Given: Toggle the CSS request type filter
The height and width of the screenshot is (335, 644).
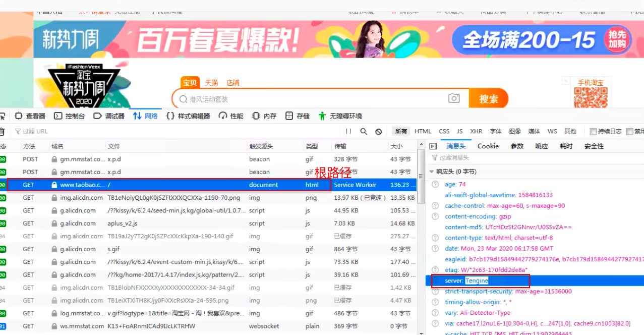Looking at the screenshot, I should tap(444, 131).
